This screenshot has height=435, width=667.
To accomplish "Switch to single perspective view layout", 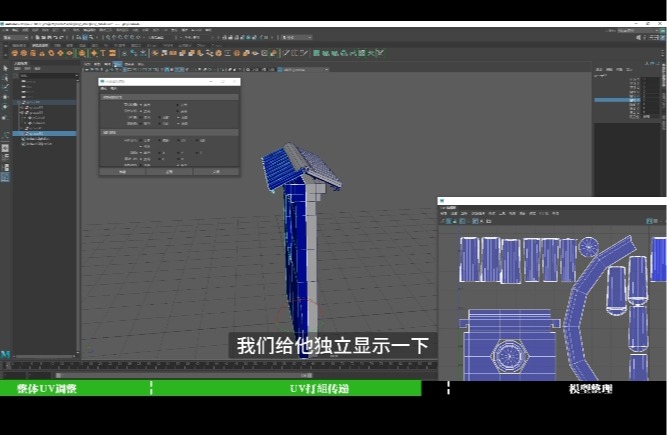I will (5, 148).
